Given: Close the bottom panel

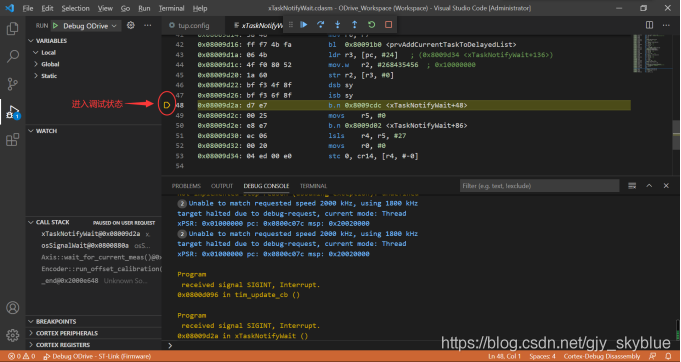Looking at the screenshot, I should [666, 186].
